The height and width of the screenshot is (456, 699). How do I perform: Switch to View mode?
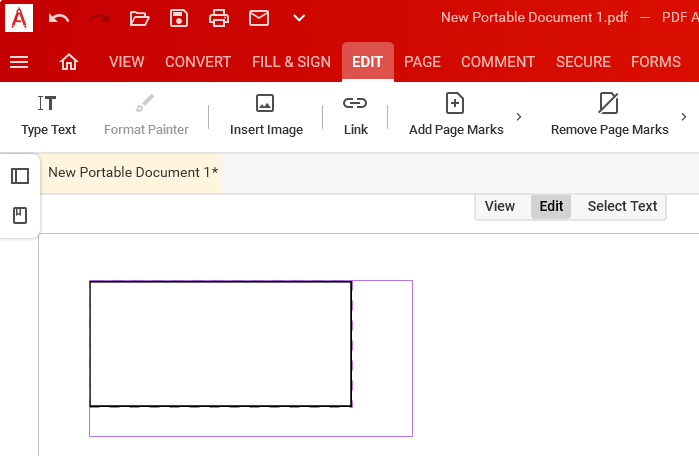tap(500, 206)
